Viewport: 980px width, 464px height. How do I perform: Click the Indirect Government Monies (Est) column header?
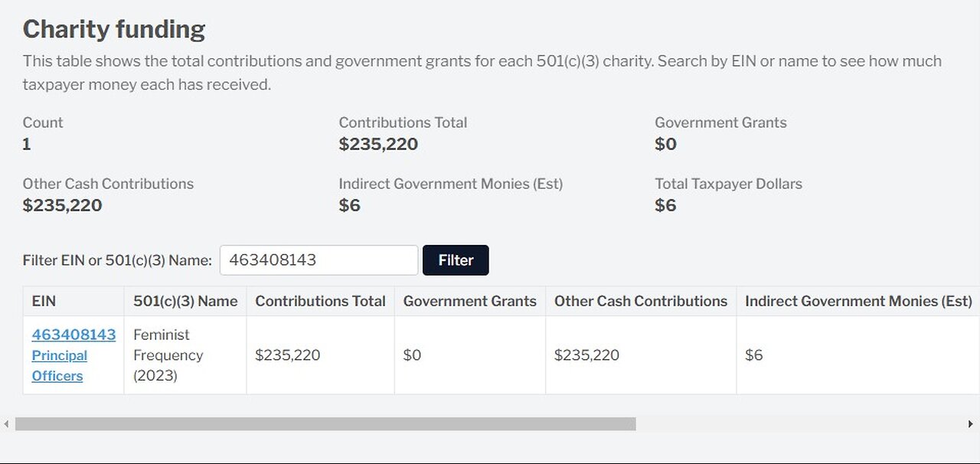(858, 302)
